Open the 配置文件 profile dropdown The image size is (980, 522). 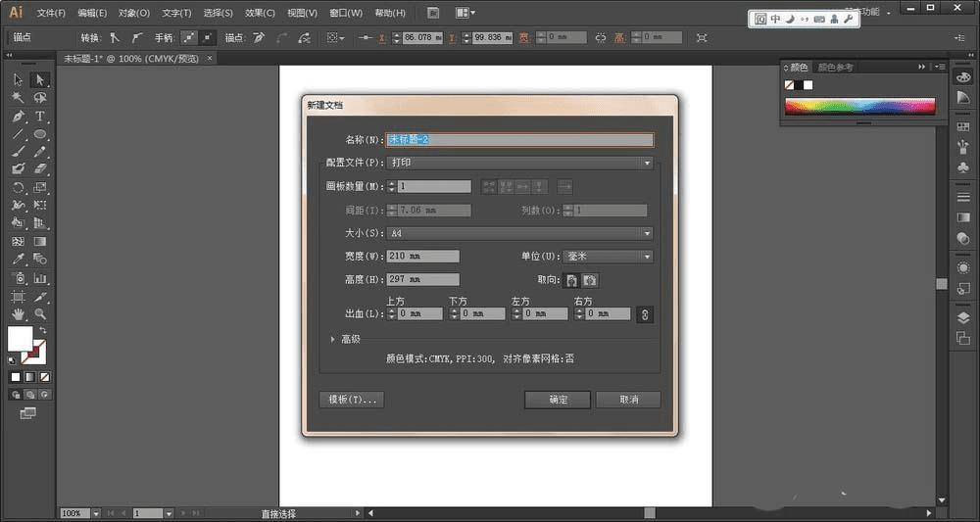coord(519,163)
